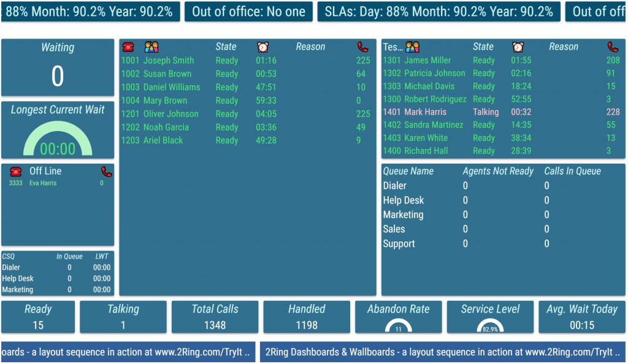Select agent Oliver Johnson in the list
The image size is (628, 364).
[170, 114]
